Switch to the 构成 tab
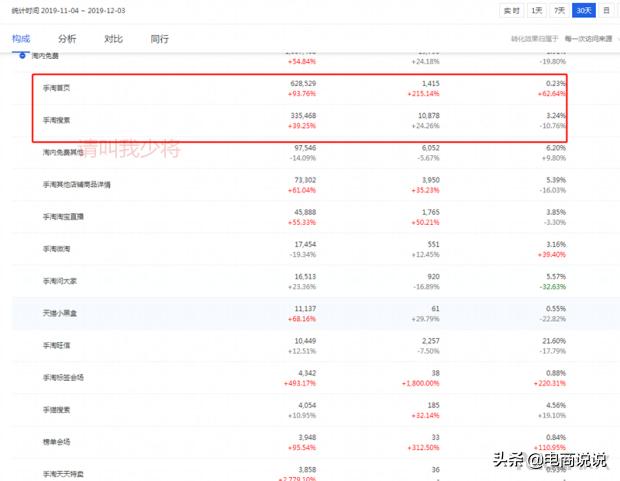The image size is (620, 481). (x=21, y=39)
